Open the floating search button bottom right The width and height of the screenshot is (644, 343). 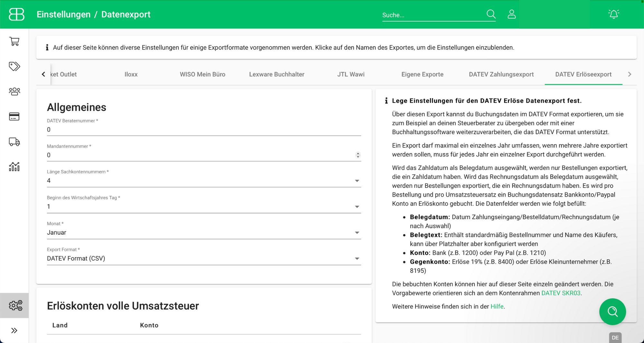pos(612,311)
